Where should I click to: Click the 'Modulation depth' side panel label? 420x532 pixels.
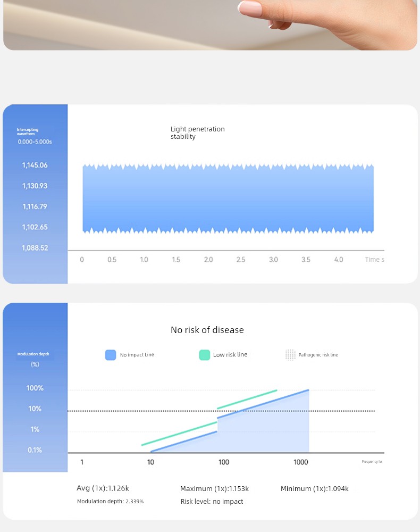[33, 354]
